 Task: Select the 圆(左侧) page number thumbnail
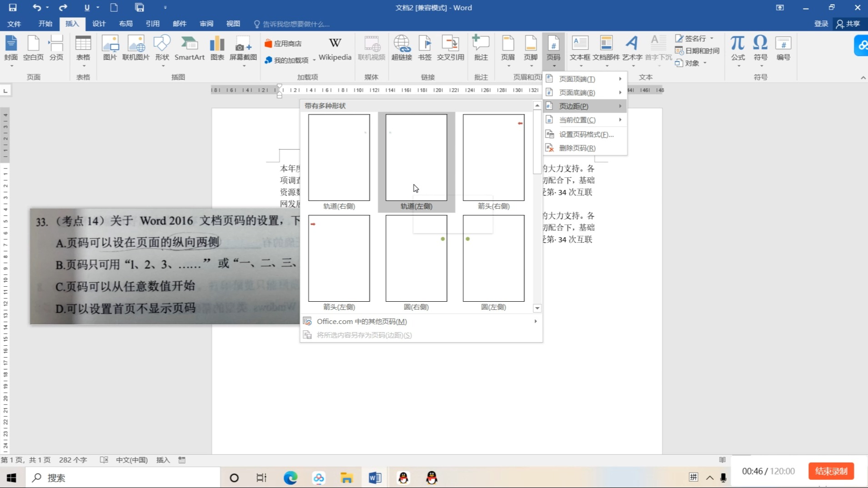tap(493, 263)
